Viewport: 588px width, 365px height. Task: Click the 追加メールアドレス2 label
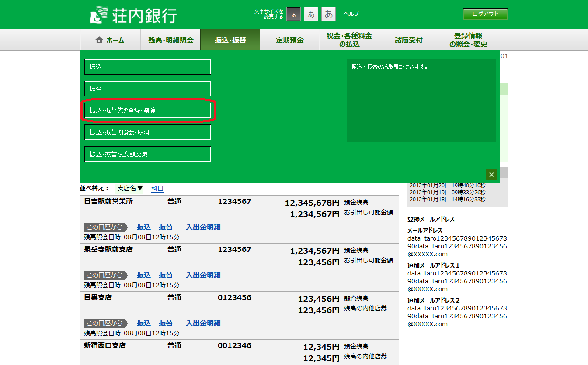434,300
